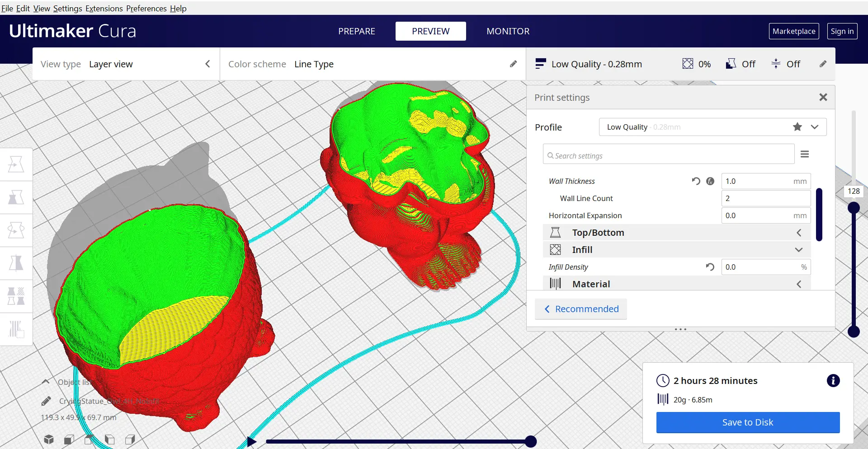Toggle the Object list collapse arrow
This screenshot has height=449, width=868.
(x=46, y=382)
